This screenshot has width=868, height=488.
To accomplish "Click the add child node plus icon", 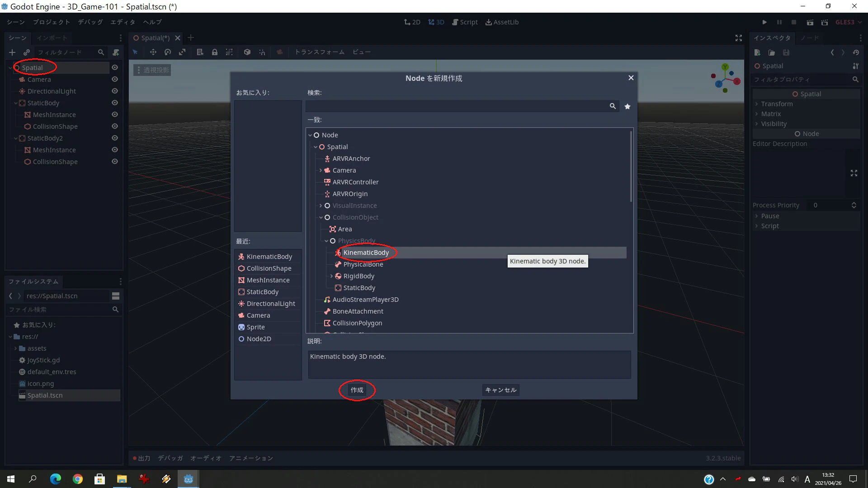I will point(12,52).
